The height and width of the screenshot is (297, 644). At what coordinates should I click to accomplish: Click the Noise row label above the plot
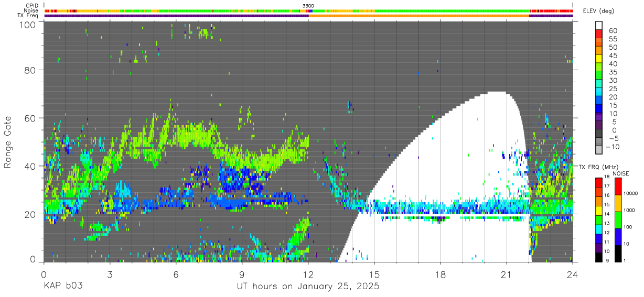pos(31,10)
